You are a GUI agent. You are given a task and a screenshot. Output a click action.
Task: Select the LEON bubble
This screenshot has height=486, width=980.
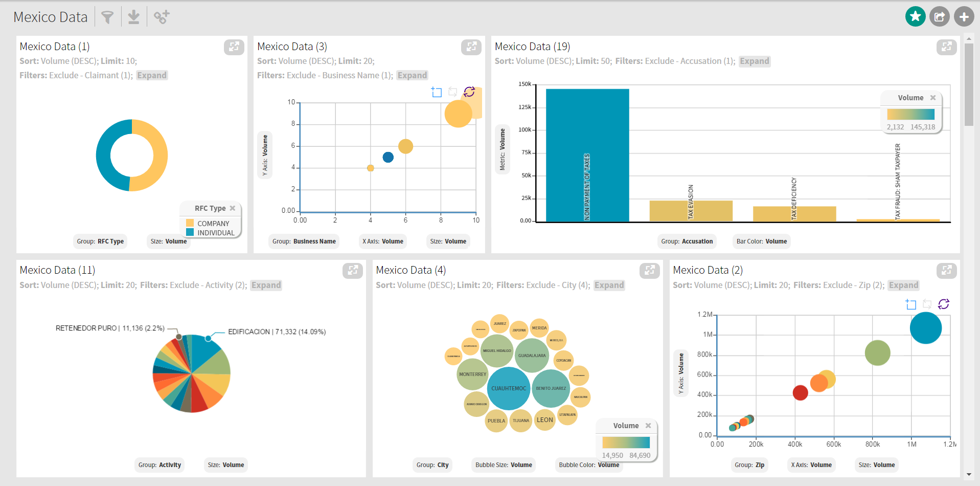[x=544, y=420]
